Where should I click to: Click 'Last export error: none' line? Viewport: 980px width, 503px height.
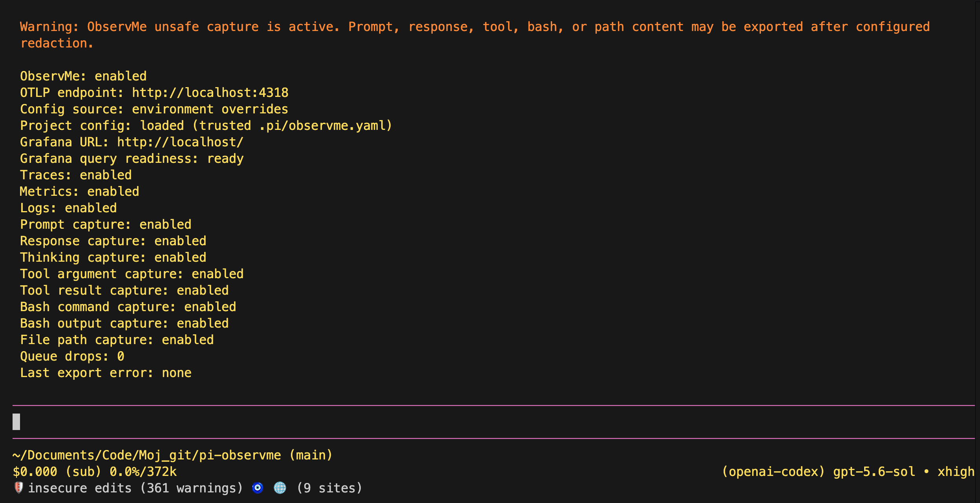tap(106, 373)
